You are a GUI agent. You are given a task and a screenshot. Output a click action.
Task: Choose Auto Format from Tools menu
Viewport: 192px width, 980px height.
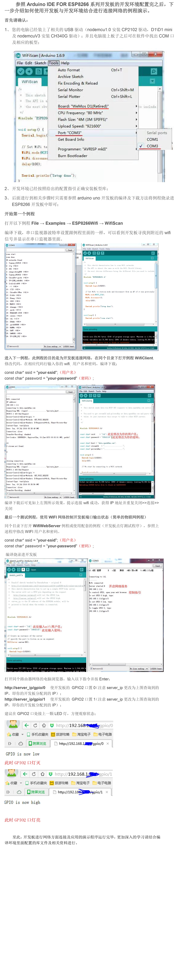(x=92, y=70)
